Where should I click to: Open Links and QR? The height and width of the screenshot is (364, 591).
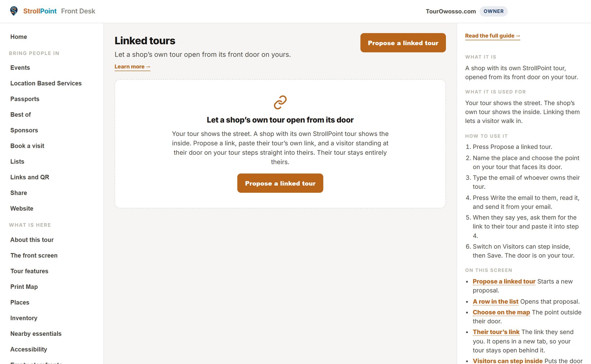(x=30, y=177)
